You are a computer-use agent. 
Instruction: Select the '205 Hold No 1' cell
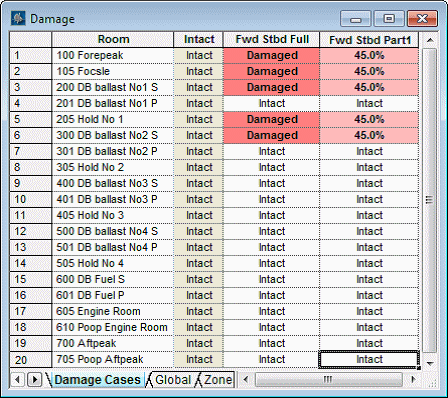pyautogui.click(x=113, y=119)
